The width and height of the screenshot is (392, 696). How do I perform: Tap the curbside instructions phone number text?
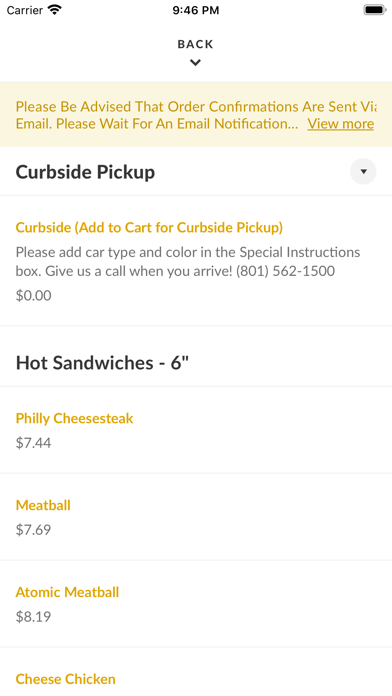coord(285,271)
